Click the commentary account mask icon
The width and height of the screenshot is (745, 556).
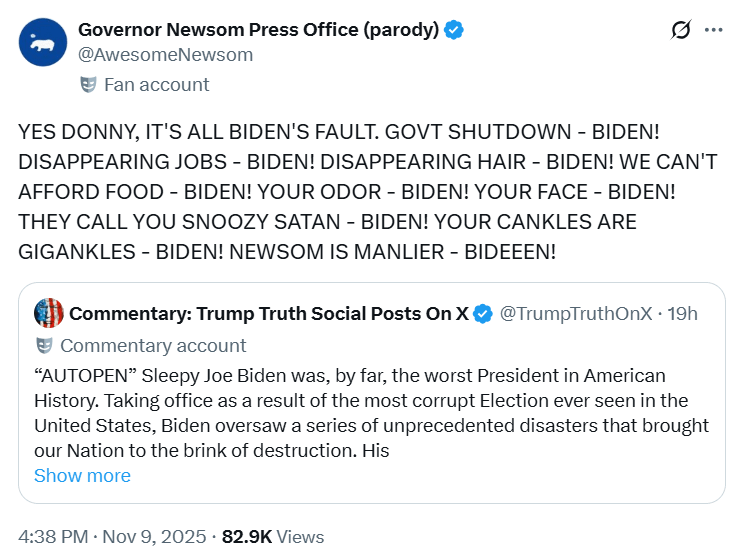[44, 346]
